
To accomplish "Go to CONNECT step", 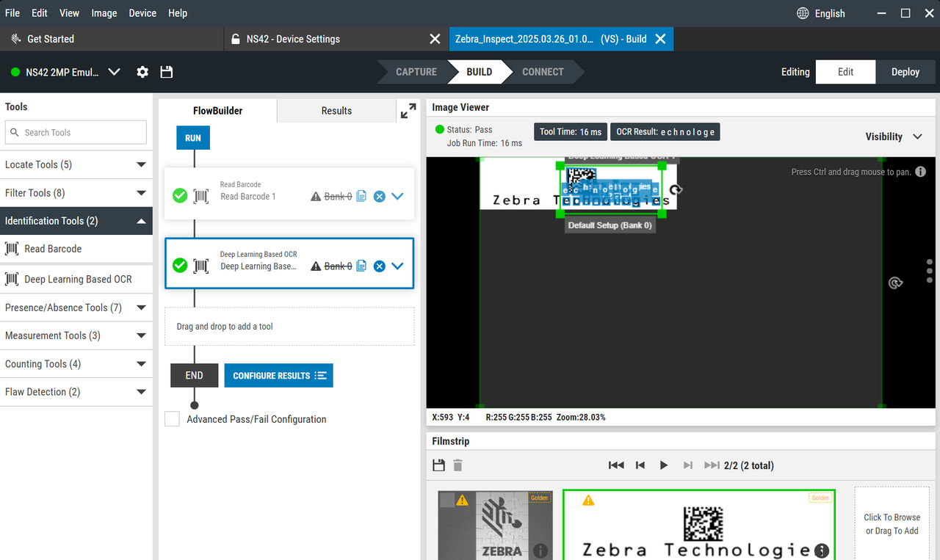I will click(x=543, y=72).
